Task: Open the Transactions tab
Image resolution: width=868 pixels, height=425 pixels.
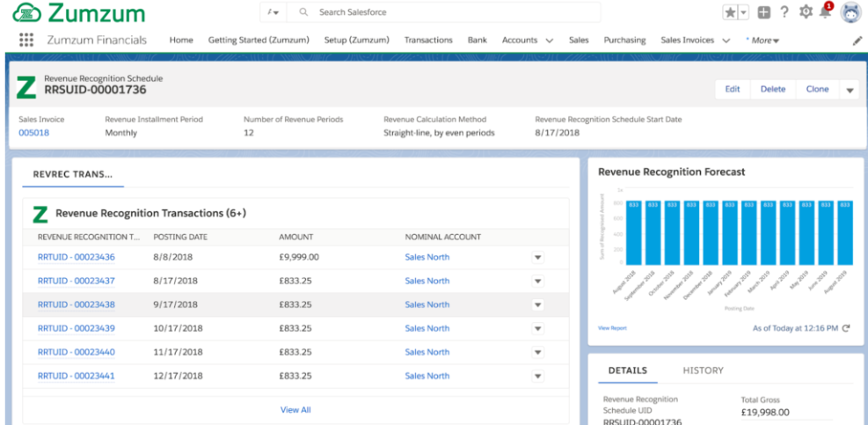Action: 428,40
